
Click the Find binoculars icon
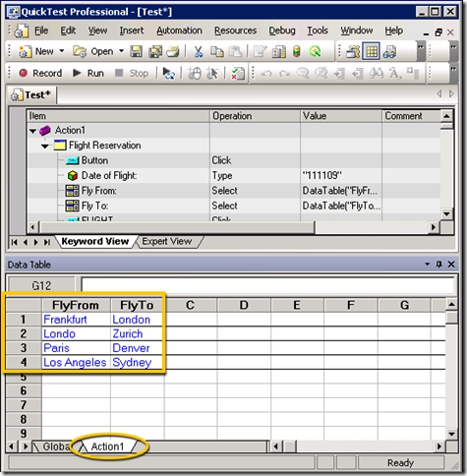point(377,73)
